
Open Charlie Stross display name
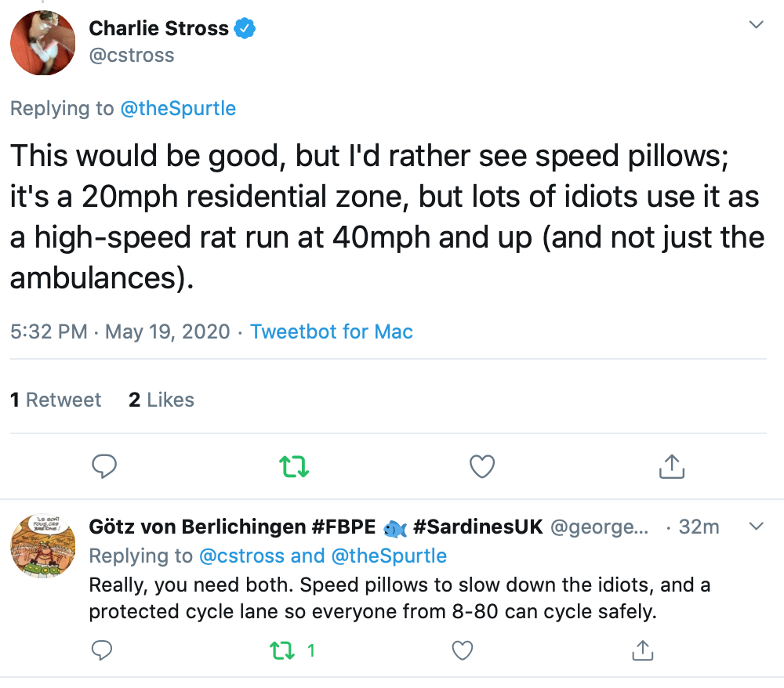[x=158, y=28]
